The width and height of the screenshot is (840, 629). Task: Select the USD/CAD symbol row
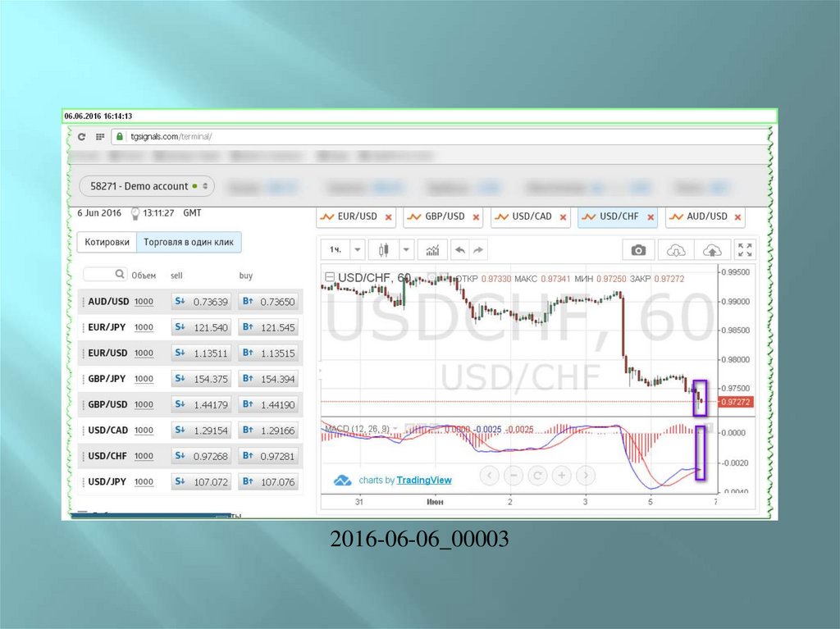pos(190,430)
